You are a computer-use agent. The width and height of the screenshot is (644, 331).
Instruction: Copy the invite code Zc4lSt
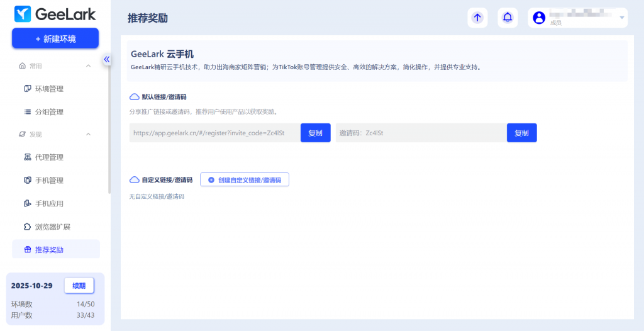(x=521, y=133)
